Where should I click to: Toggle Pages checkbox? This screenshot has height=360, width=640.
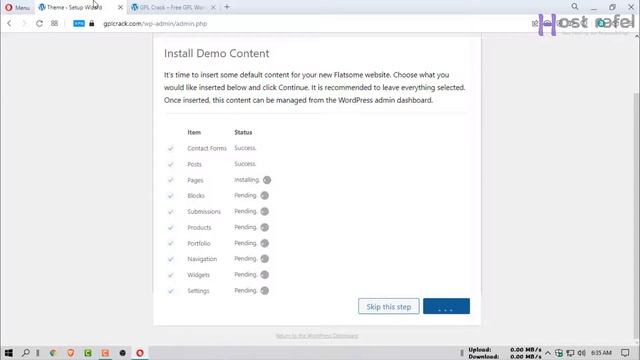[171, 180]
